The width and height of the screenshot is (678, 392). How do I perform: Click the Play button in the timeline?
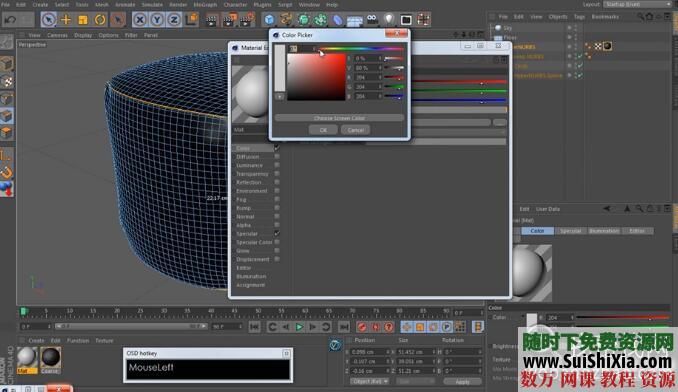tap(299, 327)
